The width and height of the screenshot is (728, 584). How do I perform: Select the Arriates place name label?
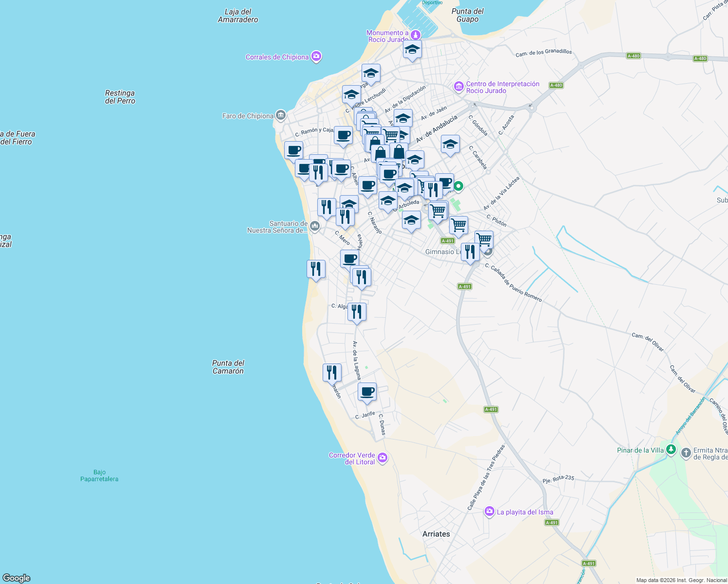[437, 534]
